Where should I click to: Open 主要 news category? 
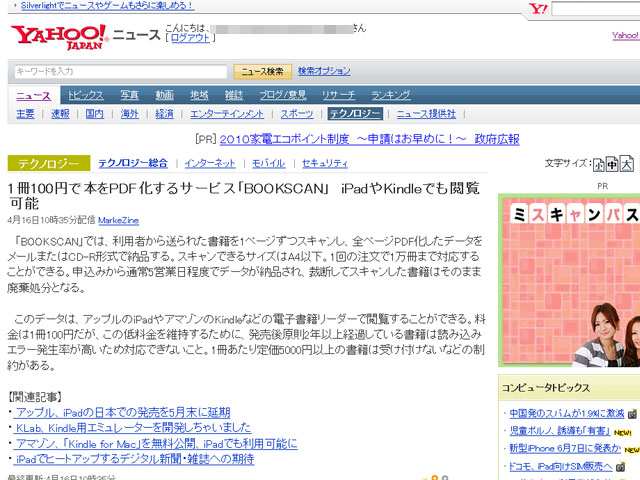[25, 114]
